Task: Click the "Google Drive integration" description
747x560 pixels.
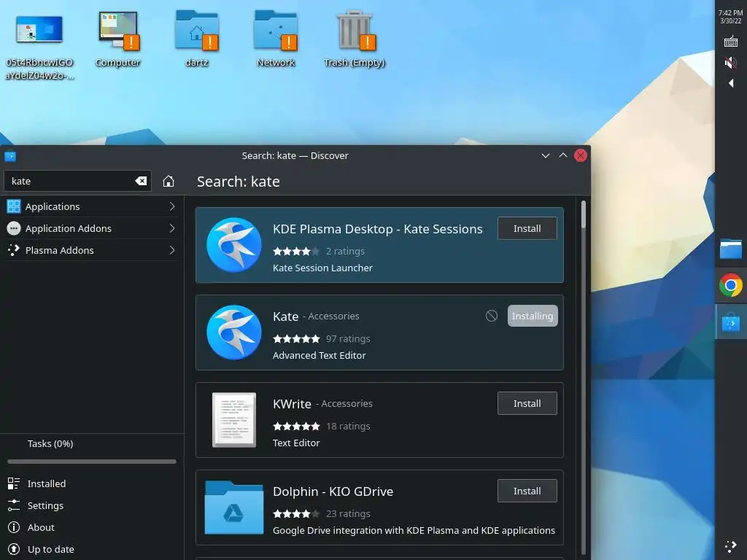Action: 414,530
